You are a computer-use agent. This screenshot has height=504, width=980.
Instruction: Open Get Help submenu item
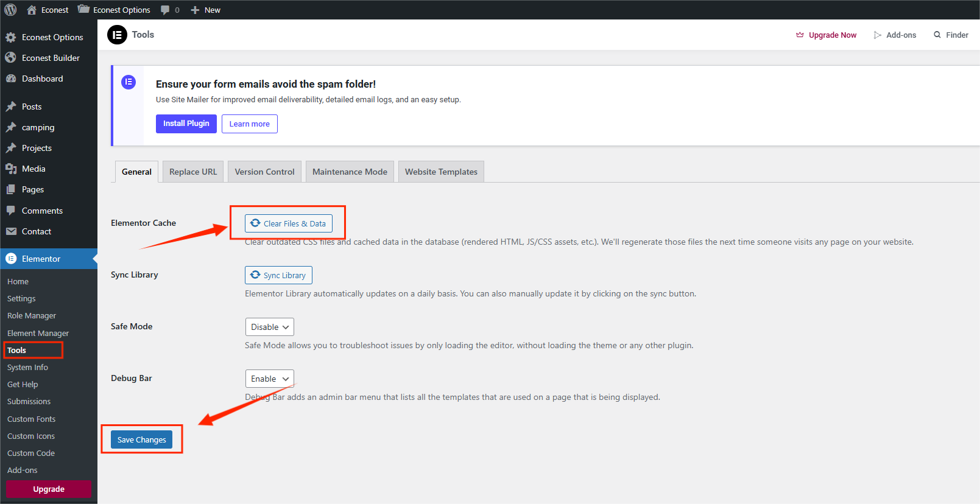pyautogui.click(x=23, y=384)
